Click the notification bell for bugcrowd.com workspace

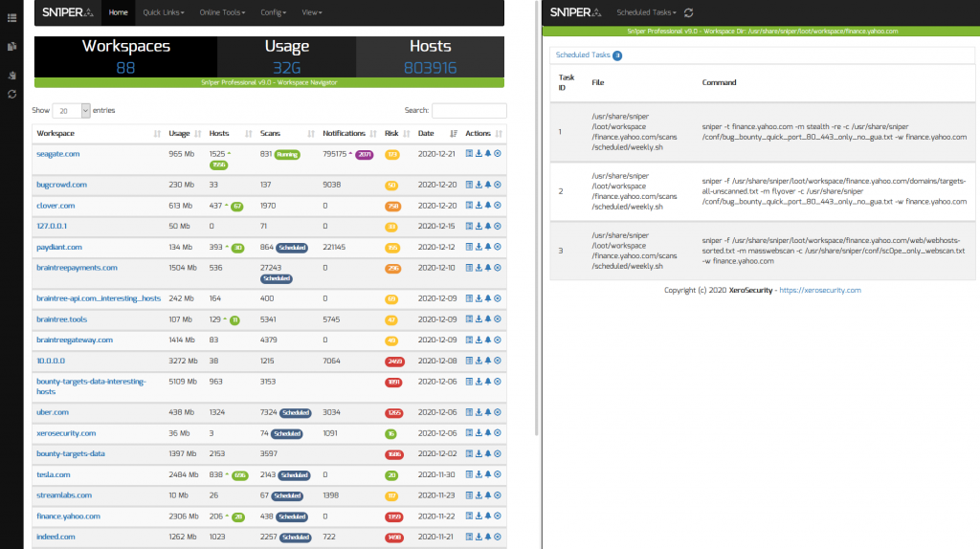(x=488, y=185)
